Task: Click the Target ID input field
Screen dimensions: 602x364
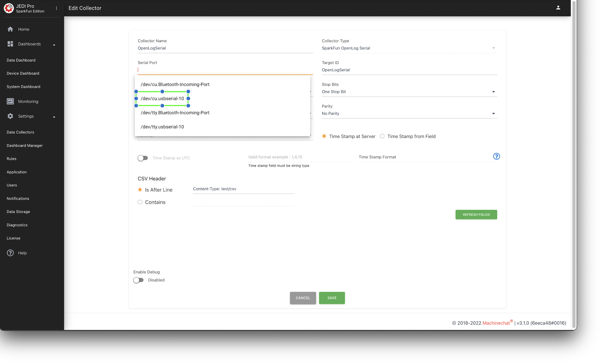Action: pos(410,70)
